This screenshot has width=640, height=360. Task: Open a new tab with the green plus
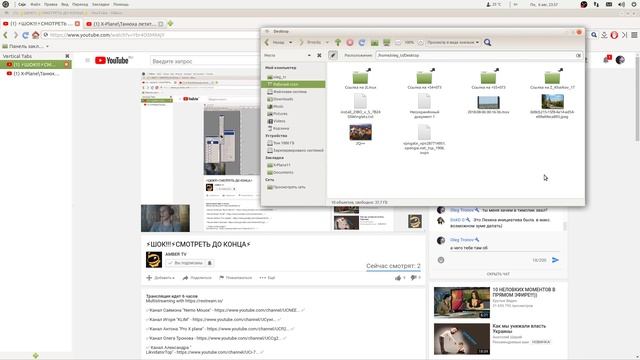coord(170,24)
